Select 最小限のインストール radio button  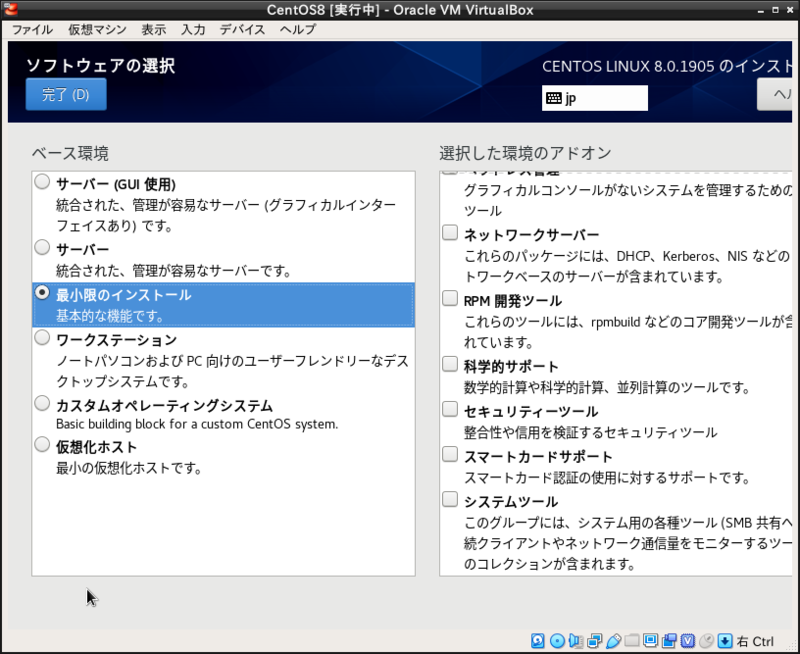tap(42, 292)
